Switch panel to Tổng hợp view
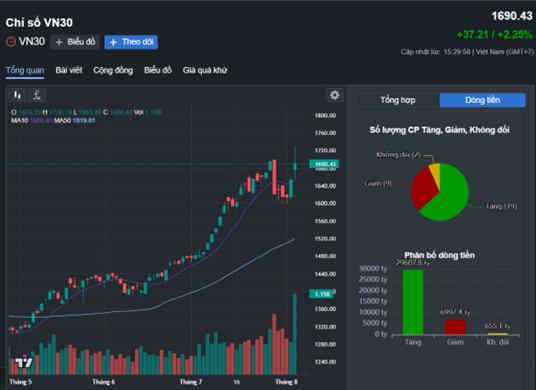 point(398,100)
